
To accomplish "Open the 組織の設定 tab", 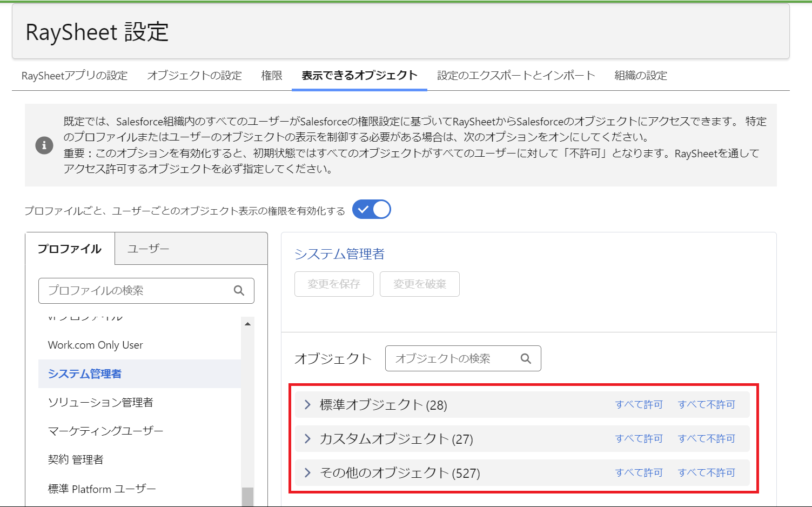I will (x=641, y=76).
